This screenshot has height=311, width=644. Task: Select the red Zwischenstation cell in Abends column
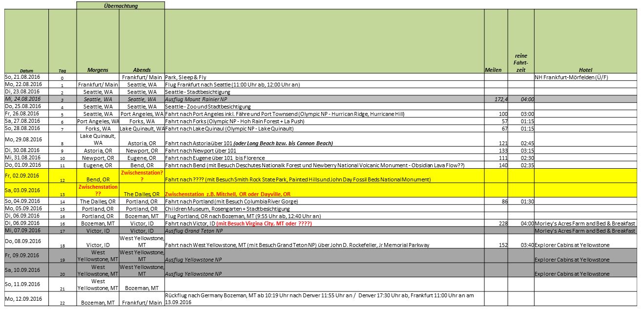point(142,176)
